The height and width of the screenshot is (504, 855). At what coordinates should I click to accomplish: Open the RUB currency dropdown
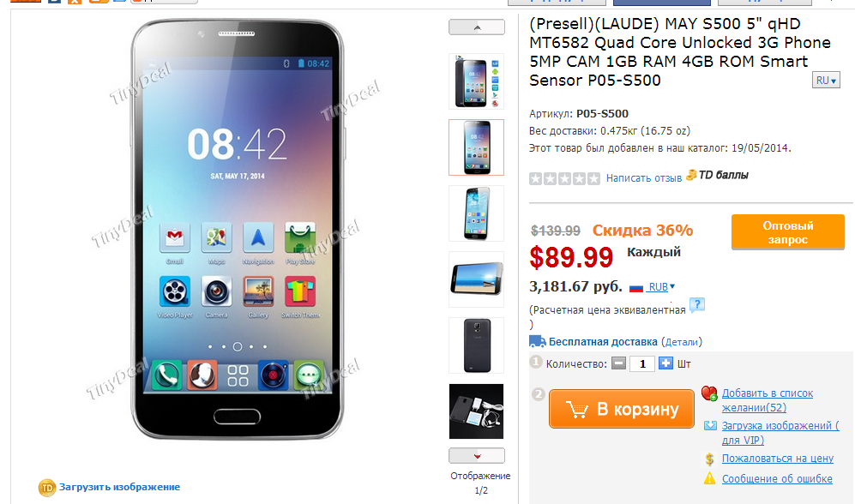pyautogui.click(x=661, y=287)
